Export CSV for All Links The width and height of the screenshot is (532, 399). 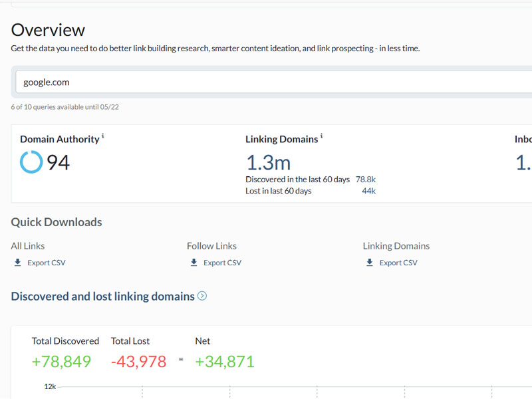tap(46, 263)
